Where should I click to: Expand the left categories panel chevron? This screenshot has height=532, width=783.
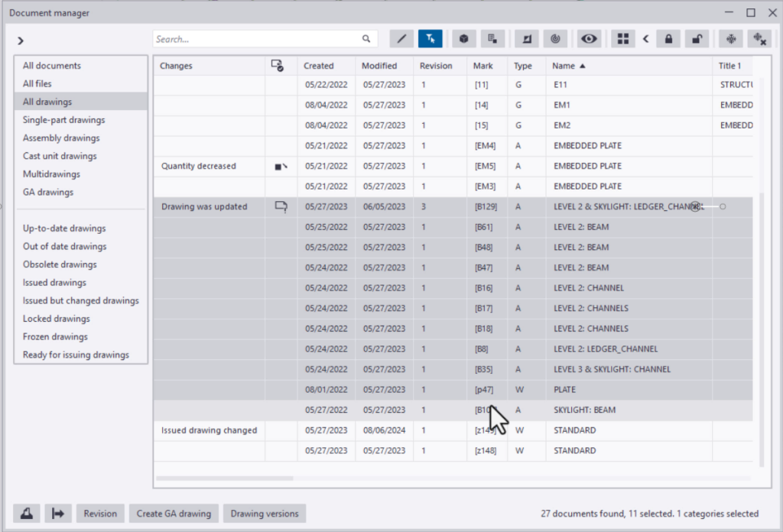point(21,41)
